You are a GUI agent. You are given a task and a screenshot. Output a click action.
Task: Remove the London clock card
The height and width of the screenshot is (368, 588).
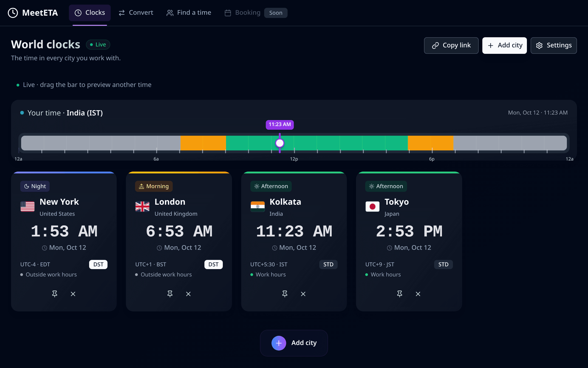188,294
